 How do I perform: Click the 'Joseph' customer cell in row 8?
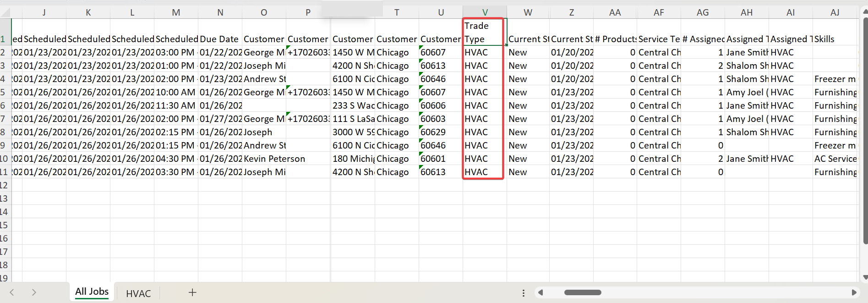coord(264,132)
